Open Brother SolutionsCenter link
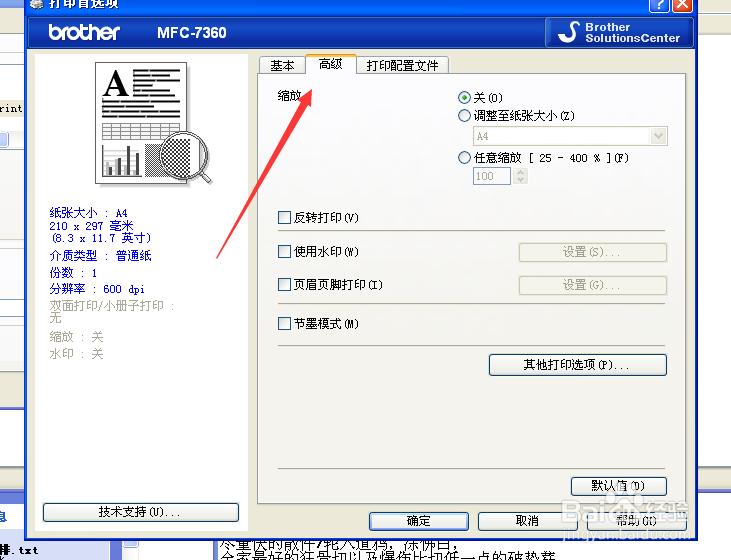Viewport: 731px width, 560px height. pos(619,33)
